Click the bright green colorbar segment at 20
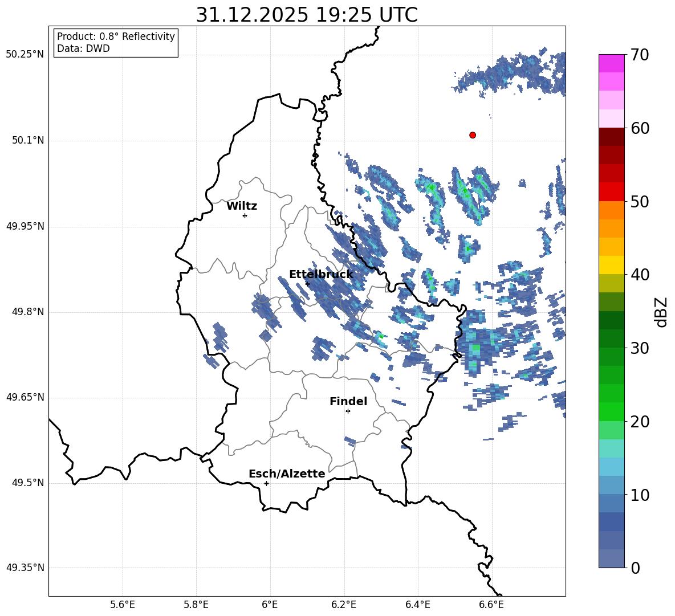 [x=612, y=411]
